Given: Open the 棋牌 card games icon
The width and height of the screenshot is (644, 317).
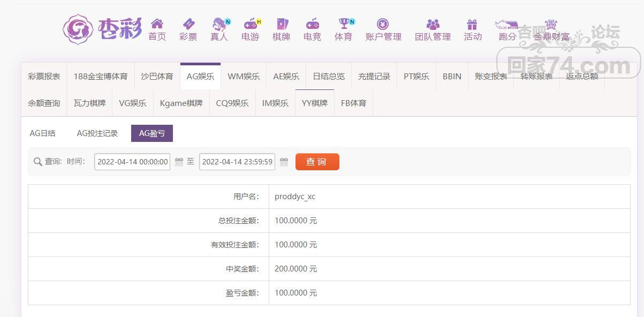Looking at the screenshot, I should (282, 24).
